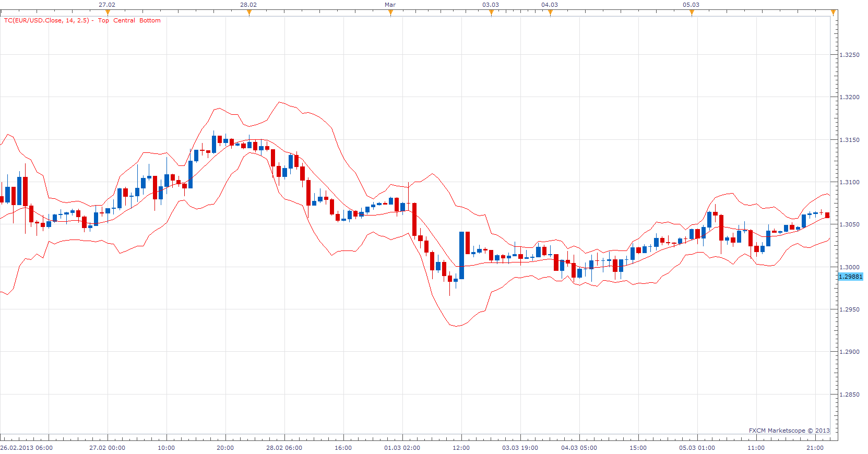This screenshot has height=454, width=868.
Task: Click the 1.3250 price axis label
Action: (849, 55)
